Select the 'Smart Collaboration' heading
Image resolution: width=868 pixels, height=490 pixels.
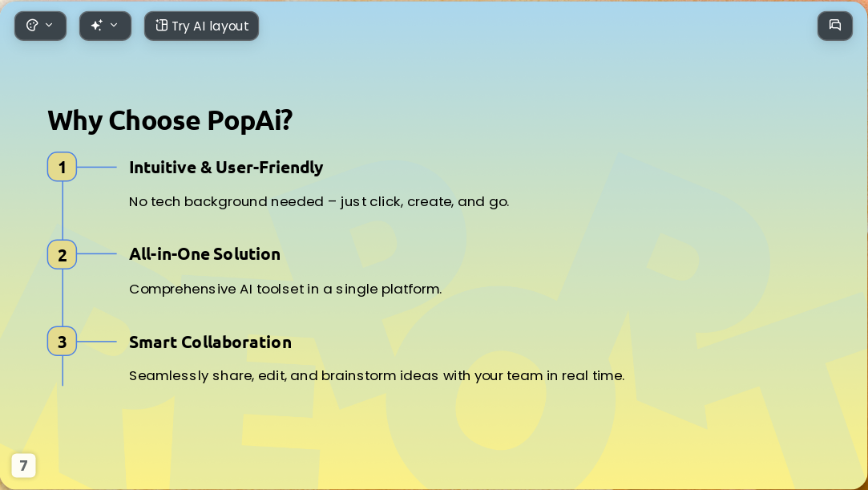(210, 342)
